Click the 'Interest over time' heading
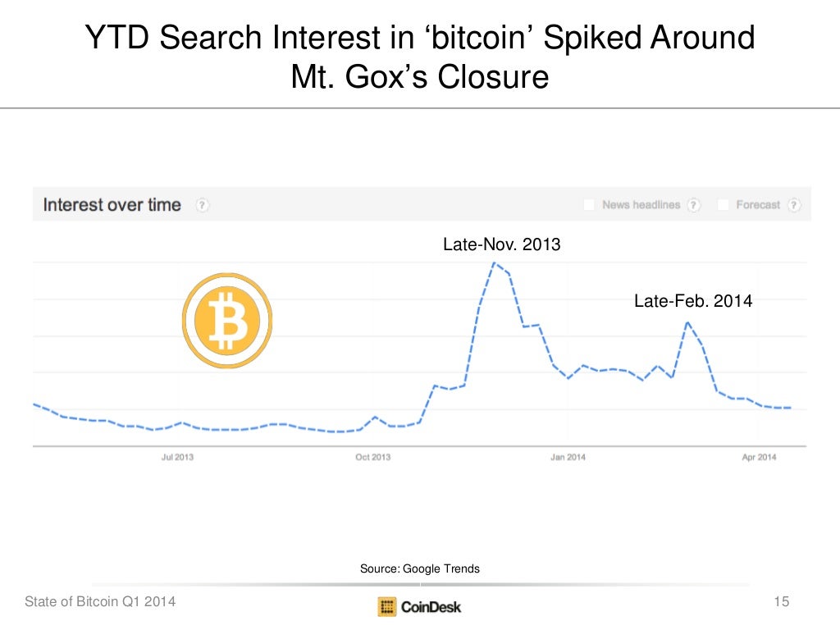 [112, 205]
